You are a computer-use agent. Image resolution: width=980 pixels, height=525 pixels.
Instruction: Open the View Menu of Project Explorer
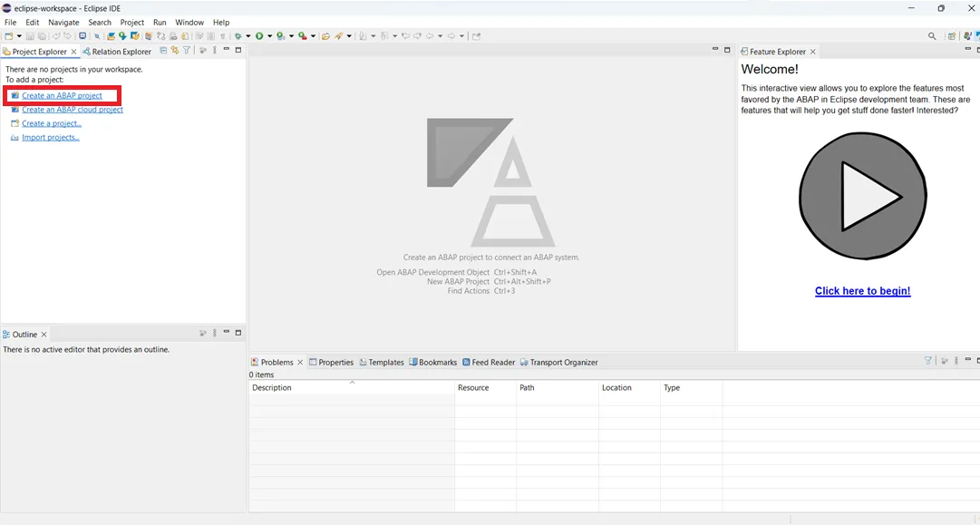click(214, 51)
